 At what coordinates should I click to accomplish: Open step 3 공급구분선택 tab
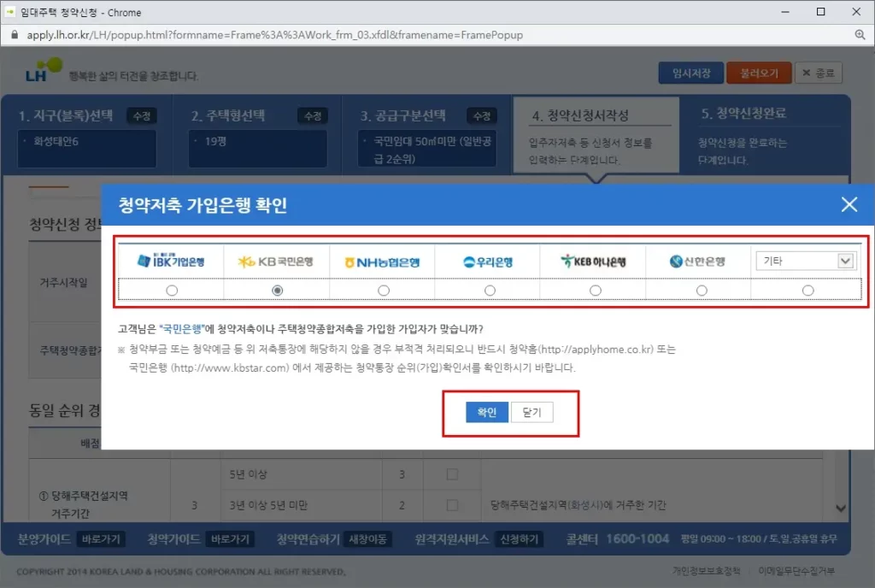403,116
